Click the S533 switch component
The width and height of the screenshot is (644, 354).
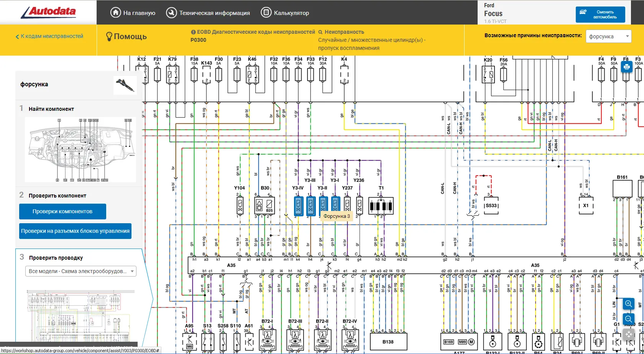pyautogui.click(x=491, y=206)
